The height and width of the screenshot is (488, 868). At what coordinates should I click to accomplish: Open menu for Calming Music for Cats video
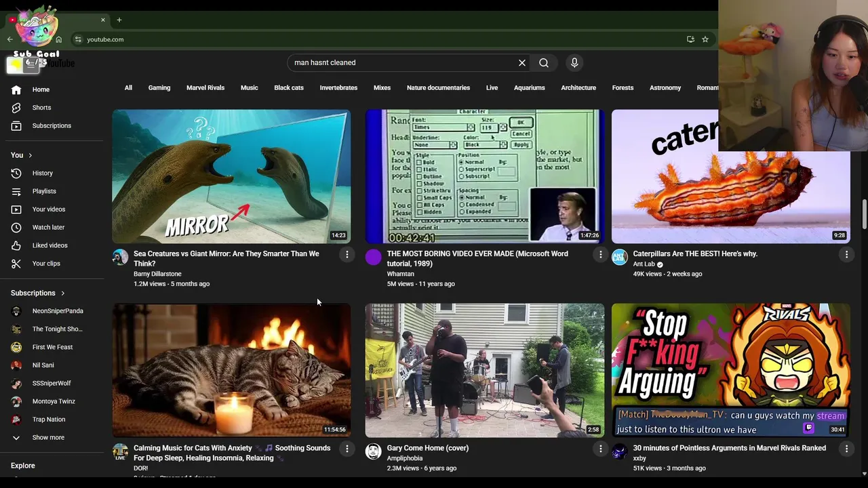347,449
